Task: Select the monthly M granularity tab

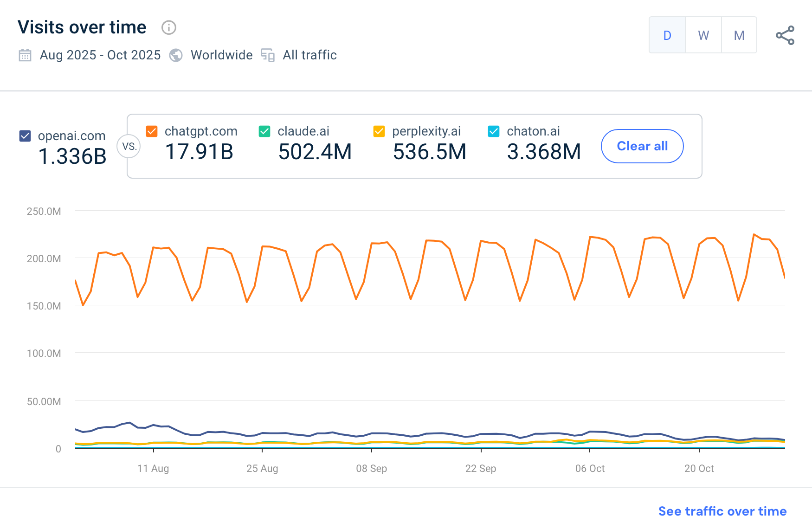Action: click(x=739, y=35)
